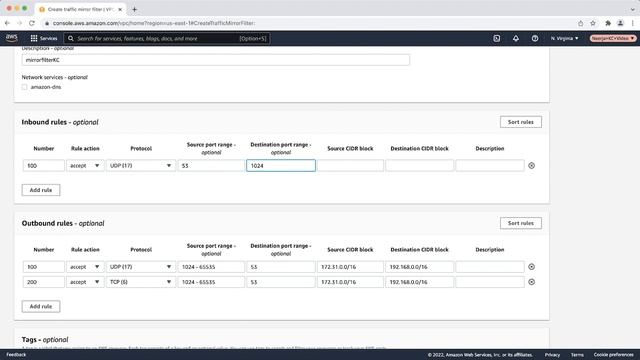Edit outbound rule 200 number field
The image size is (640, 360).
[43, 282]
